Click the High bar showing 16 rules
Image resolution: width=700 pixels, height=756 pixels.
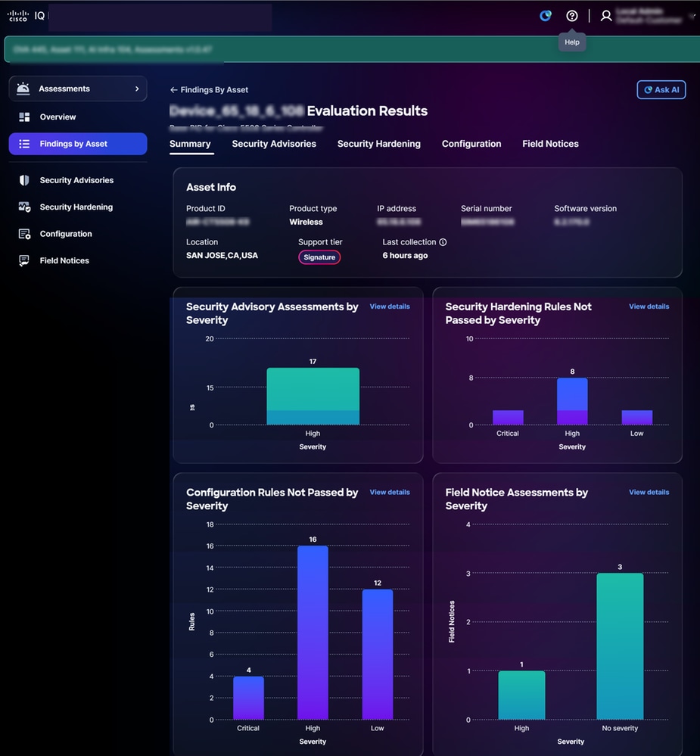pos(313,633)
